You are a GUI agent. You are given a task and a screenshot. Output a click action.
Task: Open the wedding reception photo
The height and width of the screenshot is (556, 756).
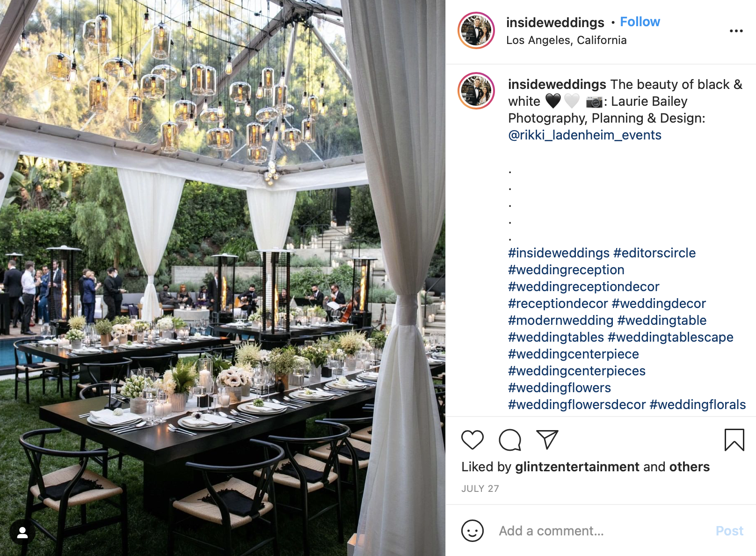pyautogui.click(x=223, y=278)
